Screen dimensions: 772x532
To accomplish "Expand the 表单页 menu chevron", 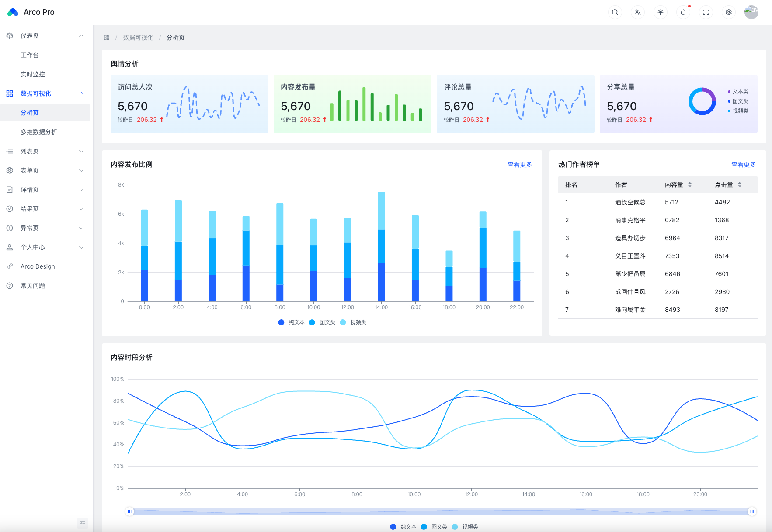I will [81, 170].
